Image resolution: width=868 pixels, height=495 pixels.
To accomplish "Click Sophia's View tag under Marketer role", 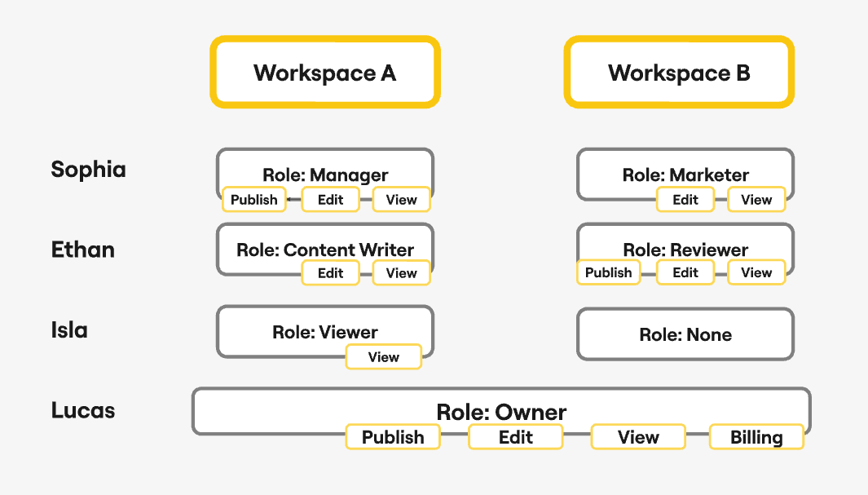I will (756, 200).
